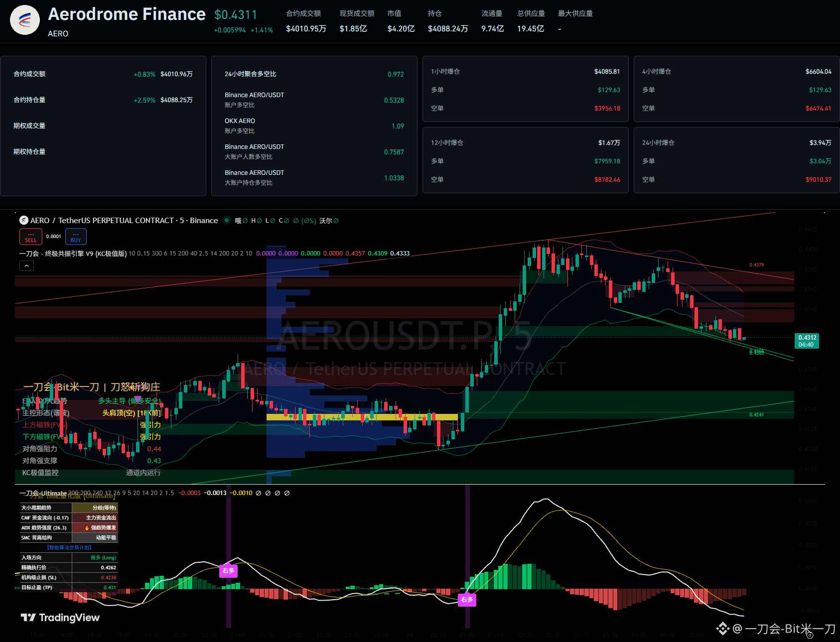Open the AERO / TetherUS PERPETUAL CONTRACT symbol title
Screen dimensions: 840x642
(x=124, y=221)
